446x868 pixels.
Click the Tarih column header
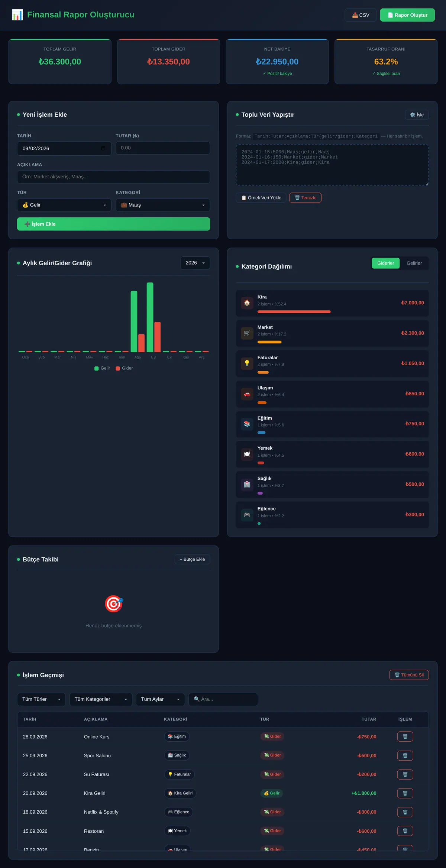coord(30,719)
